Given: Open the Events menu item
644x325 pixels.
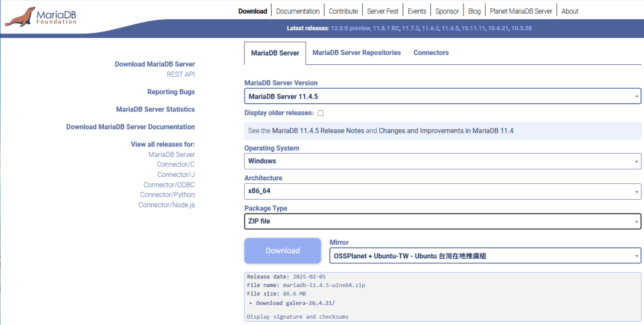Looking at the screenshot, I should click(417, 11).
